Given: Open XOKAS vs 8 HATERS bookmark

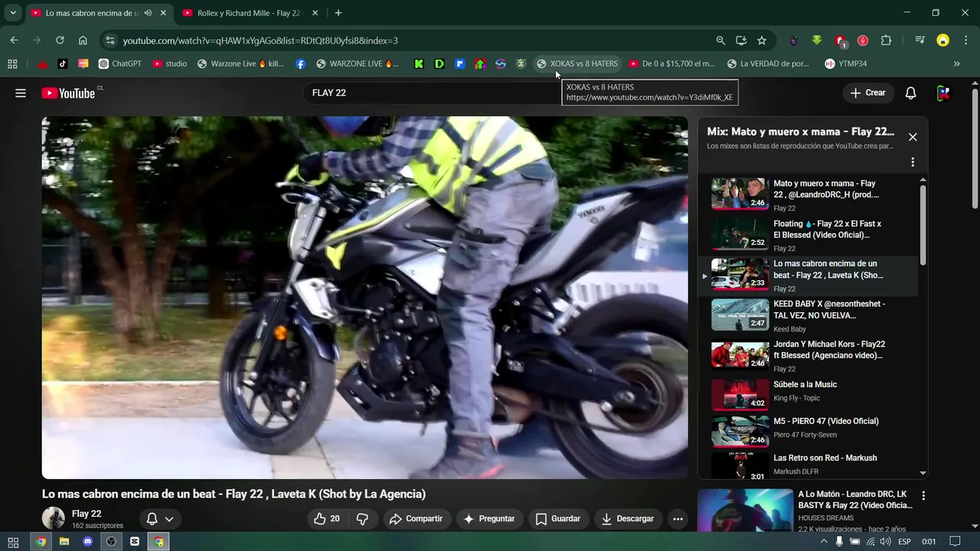Looking at the screenshot, I should 577,64.
